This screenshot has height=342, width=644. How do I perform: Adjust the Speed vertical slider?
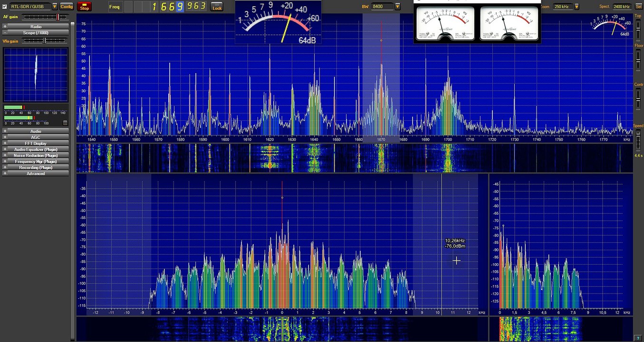638,141
